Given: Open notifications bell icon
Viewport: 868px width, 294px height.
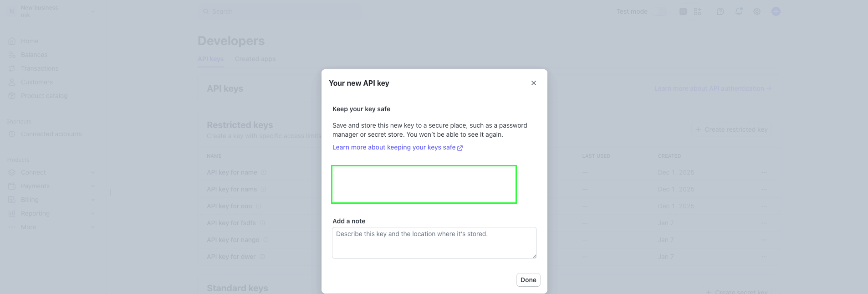Looking at the screenshot, I should coord(739,11).
